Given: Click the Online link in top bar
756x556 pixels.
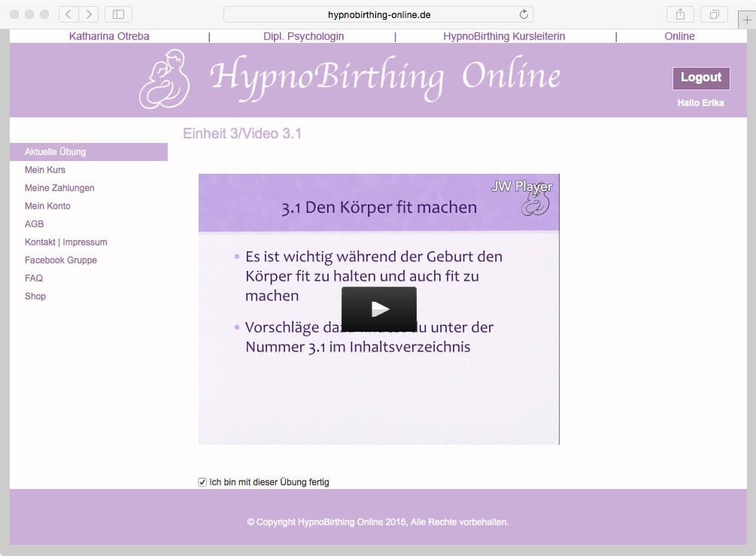Looking at the screenshot, I should tap(679, 36).
